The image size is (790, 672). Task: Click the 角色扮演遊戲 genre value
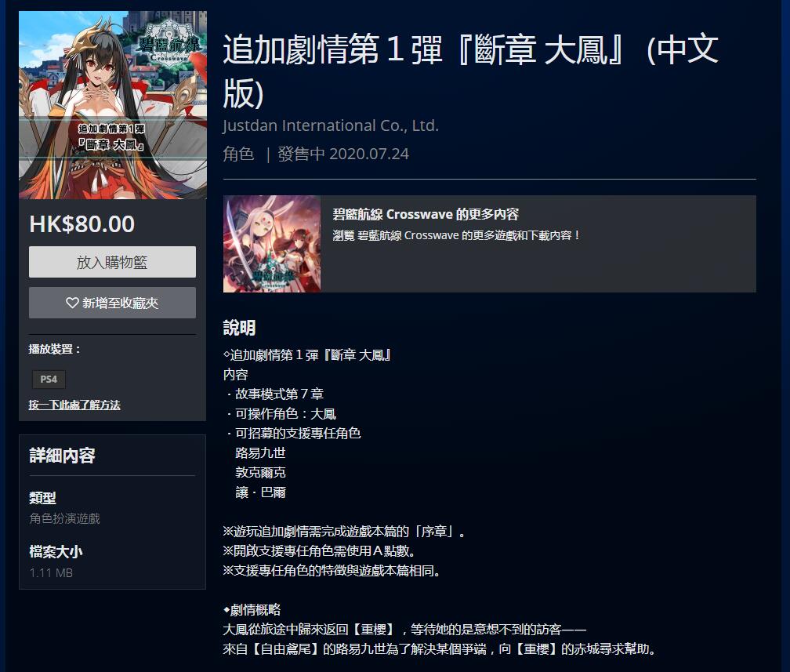click(x=64, y=518)
